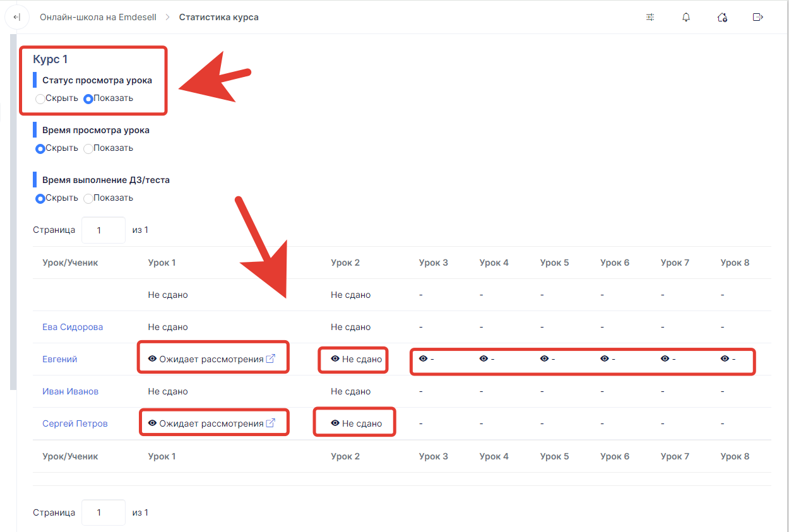789x532 pixels.
Task: Click the bottom page number input field
Action: tap(103, 512)
